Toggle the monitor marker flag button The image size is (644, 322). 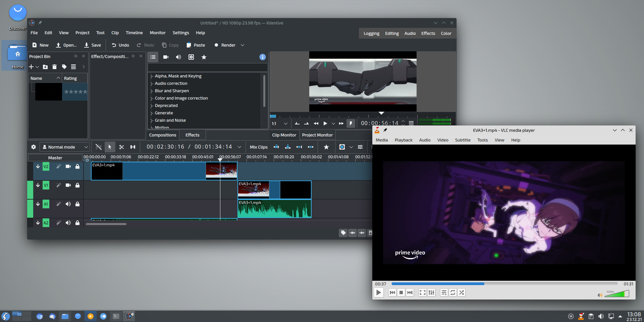(x=351, y=123)
